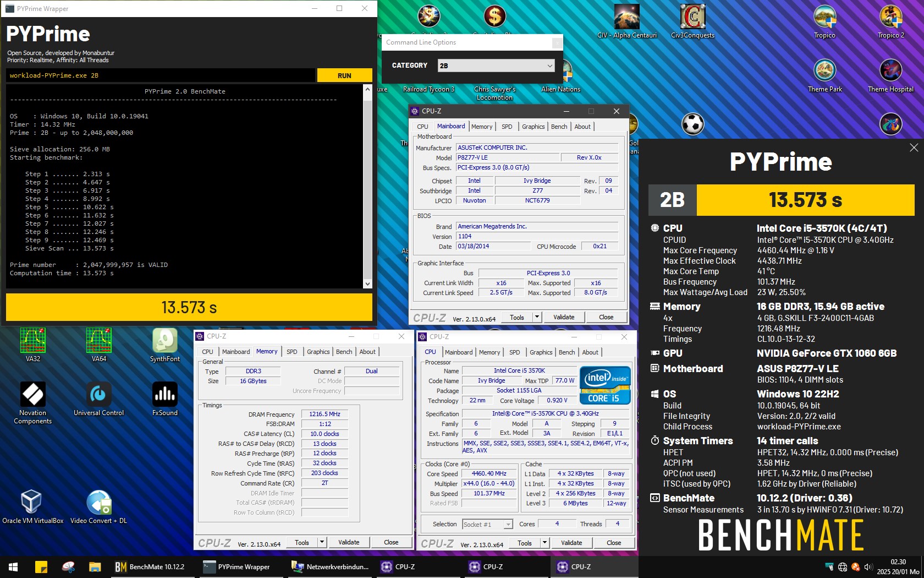Open Theme Hospital desktop icon
Screen dimensions: 924x578
891,75
